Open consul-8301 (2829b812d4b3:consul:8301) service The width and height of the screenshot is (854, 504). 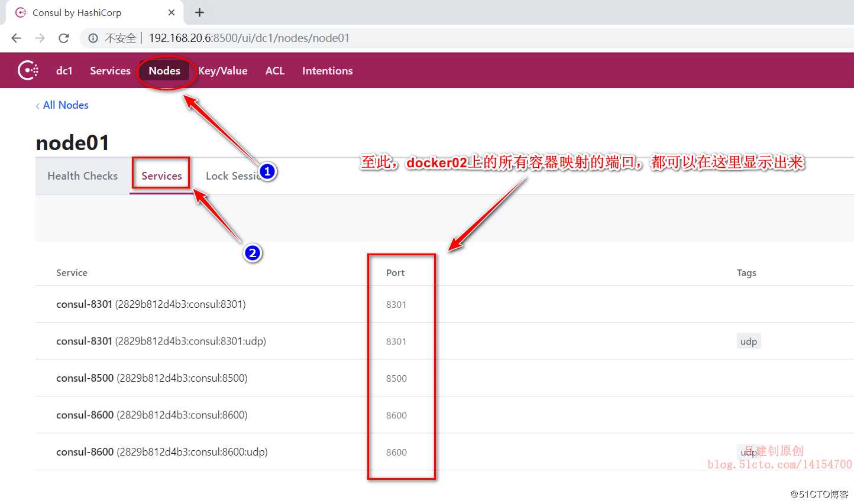tap(151, 304)
